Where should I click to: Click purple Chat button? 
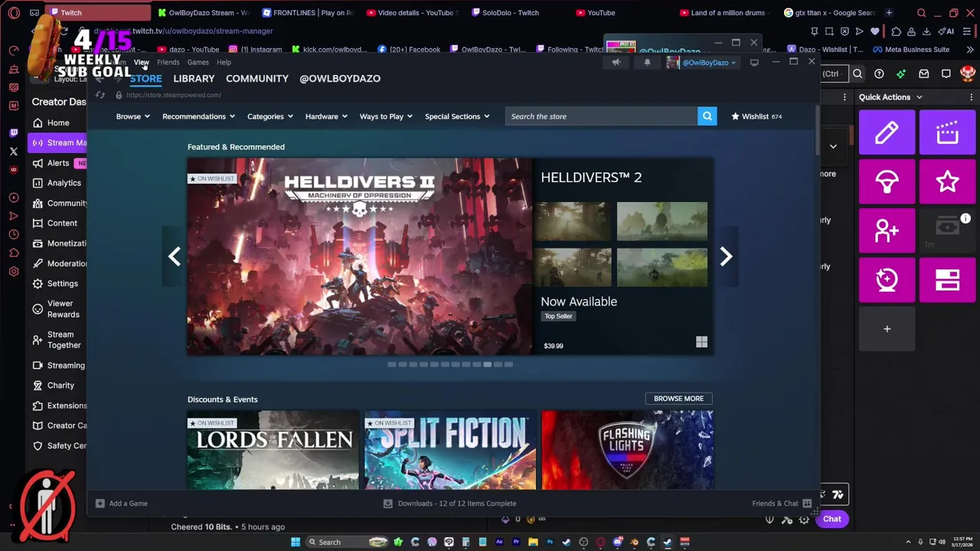pyautogui.click(x=831, y=519)
